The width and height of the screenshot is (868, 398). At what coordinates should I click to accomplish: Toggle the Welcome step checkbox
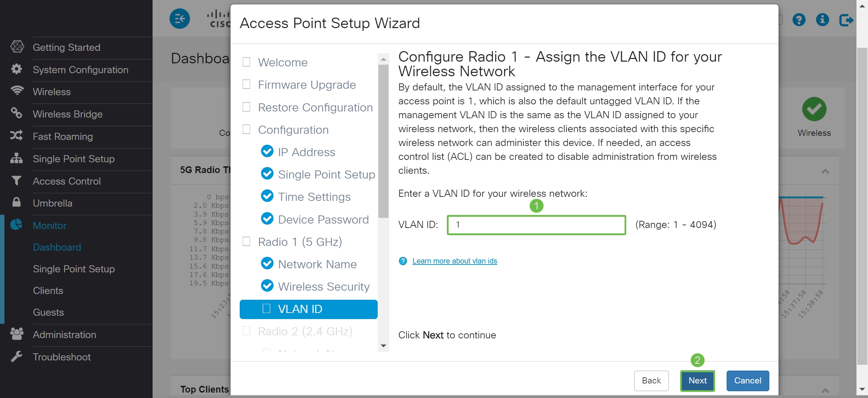pyautogui.click(x=246, y=62)
